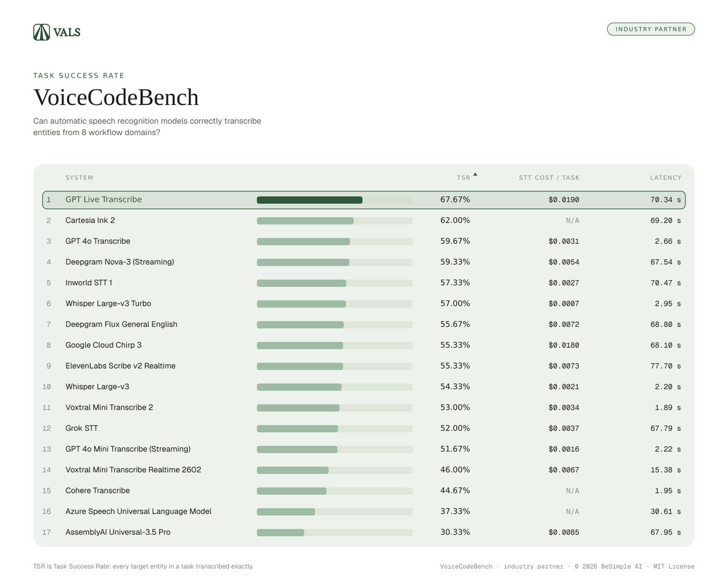The height and width of the screenshot is (582, 728).
Task: Click the 30.33% TSR value
Action: (x=455, y=532)
